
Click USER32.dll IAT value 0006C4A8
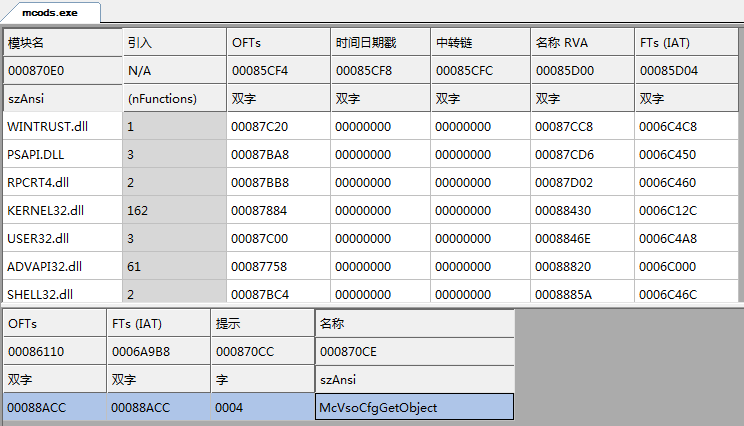pyautogui.click(x=687, y=239)
